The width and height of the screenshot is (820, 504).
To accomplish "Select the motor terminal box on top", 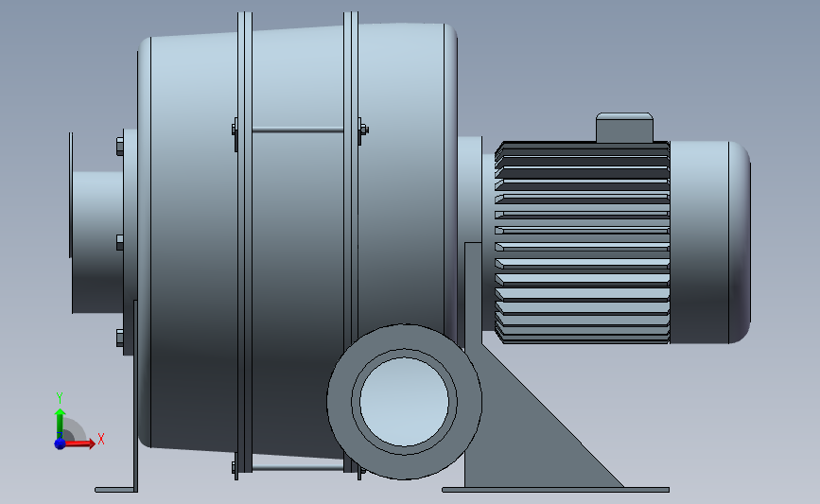I will pos(624,127).
